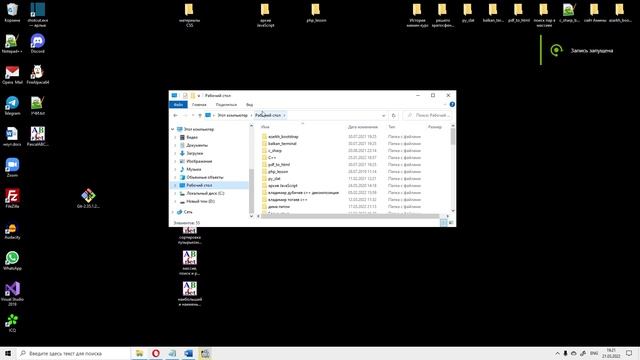Sort by the Тип column header
Image resolution: width=640 pixels, height=360 pixels.
[x=392, y=127]
